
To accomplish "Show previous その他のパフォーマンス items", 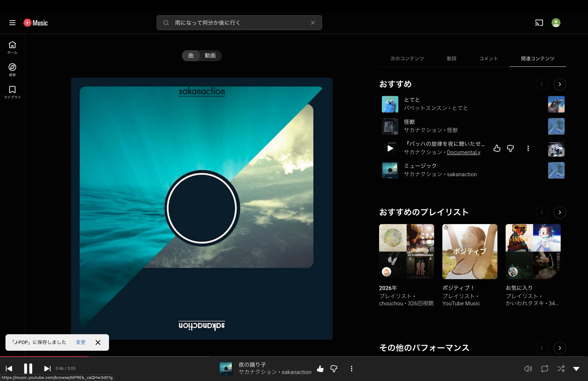I will [542, 348].
